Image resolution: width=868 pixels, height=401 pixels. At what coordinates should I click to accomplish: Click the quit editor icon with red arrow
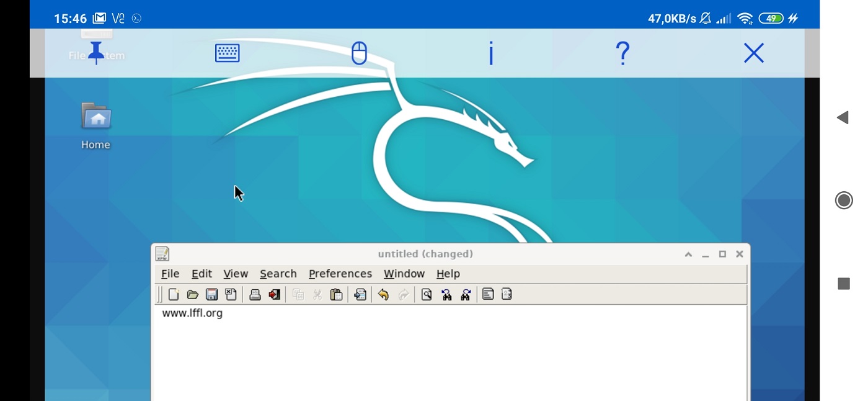pyautogui.click(x=274, y=295)
